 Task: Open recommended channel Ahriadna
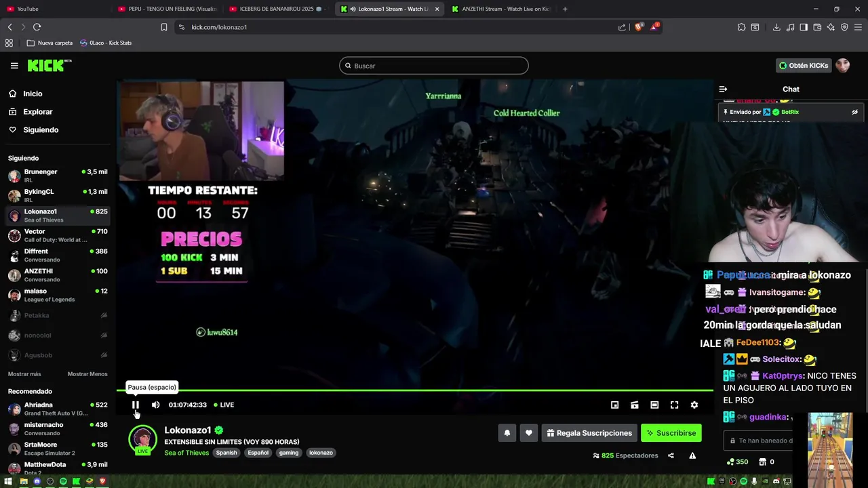click(58, 409)
